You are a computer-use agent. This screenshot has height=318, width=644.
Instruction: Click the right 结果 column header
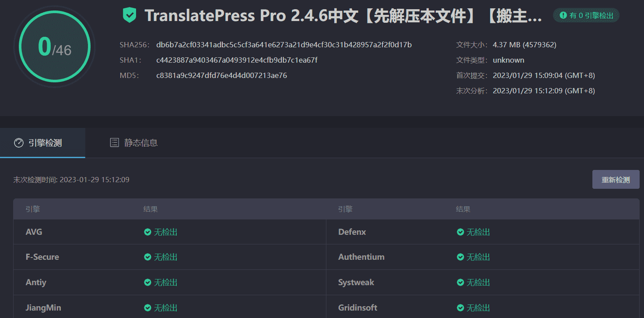click(x=463, y=209)
